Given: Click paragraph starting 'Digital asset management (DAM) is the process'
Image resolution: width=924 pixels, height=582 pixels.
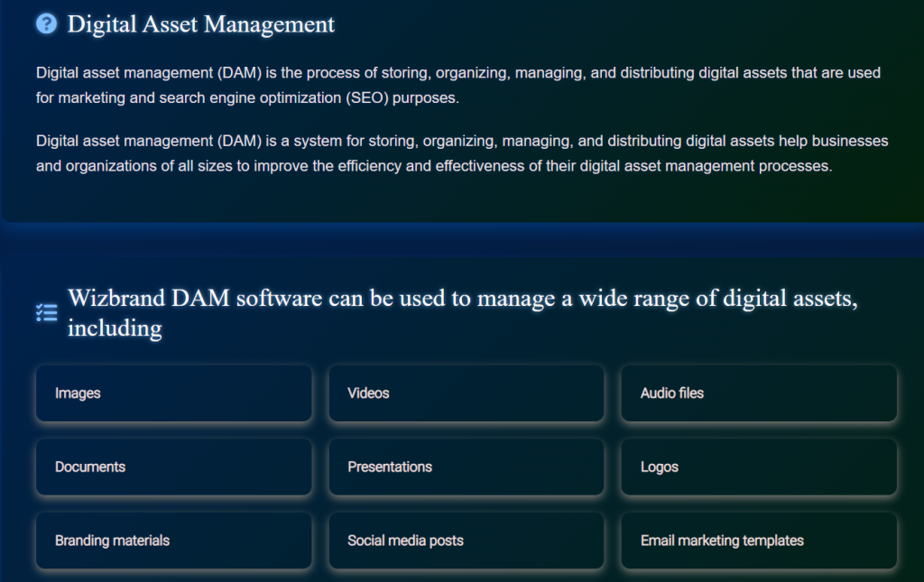Looking at the screenshot, I should pyautogui.click(x=458, y=85).
